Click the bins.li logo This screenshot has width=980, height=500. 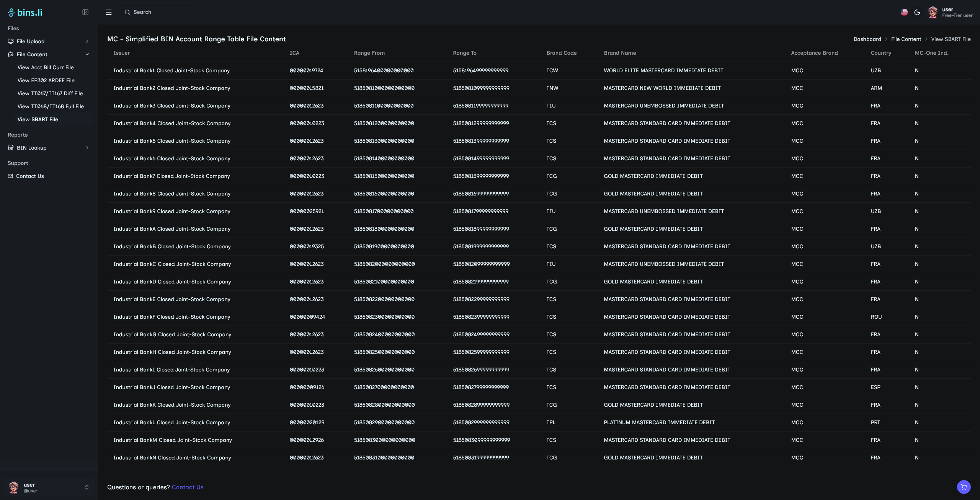[x=25, y=12]
